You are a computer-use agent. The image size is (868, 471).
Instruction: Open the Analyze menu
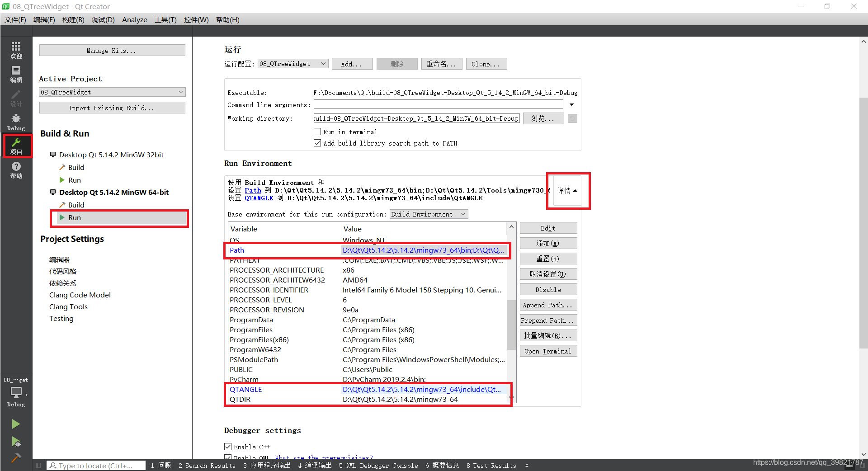coord(134,20)
